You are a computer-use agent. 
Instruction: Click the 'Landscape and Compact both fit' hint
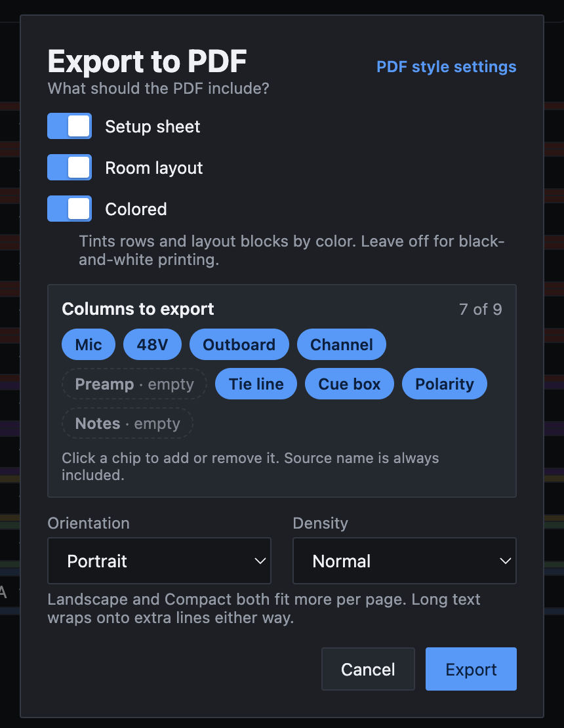(264, 609)
